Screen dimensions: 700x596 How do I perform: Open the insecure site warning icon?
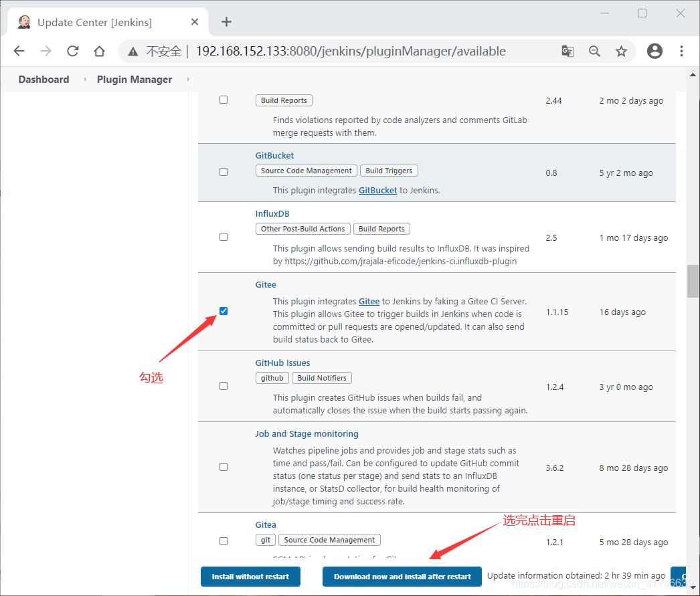(133, 52)
